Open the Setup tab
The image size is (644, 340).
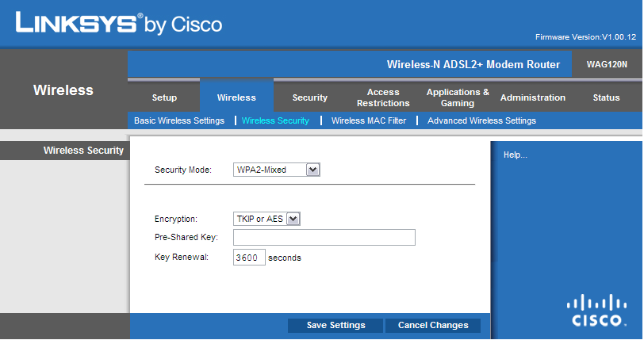[164, 97]
